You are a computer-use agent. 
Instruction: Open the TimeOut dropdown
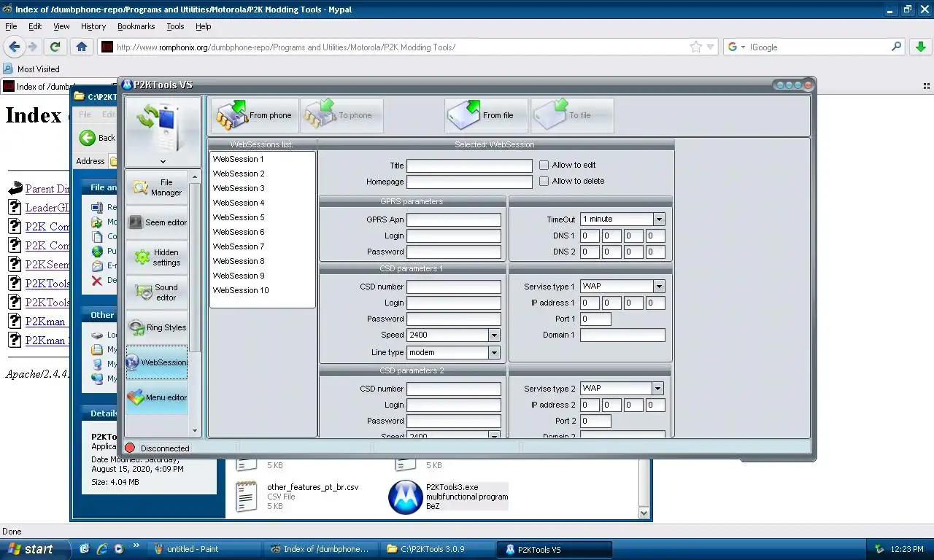tap(659, 219)
